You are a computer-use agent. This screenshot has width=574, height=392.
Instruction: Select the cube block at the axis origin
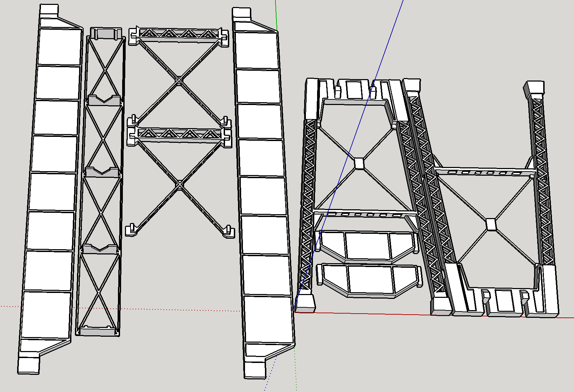305,303
